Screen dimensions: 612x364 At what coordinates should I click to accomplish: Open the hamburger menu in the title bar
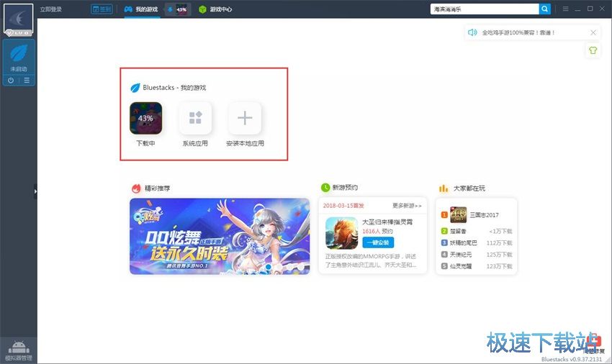pos(565,9)
